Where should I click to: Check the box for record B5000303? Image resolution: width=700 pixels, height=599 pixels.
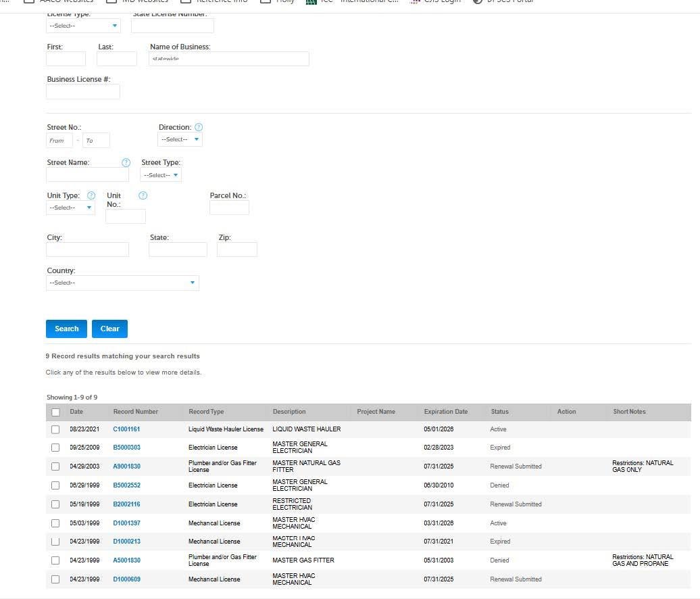[x=55, y=448]
